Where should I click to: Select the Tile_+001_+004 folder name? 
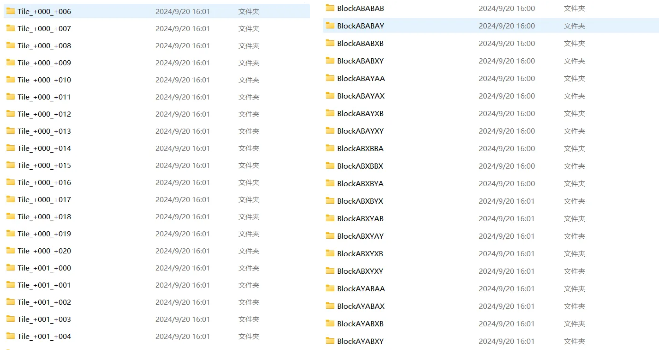[x=44, y=336]
